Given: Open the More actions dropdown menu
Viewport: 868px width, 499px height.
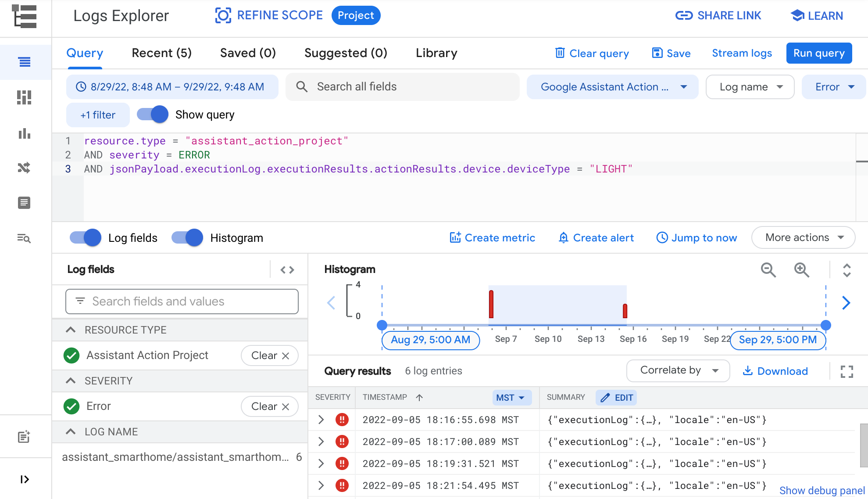Looking at the screenshot, I should (x=804, y=238).
